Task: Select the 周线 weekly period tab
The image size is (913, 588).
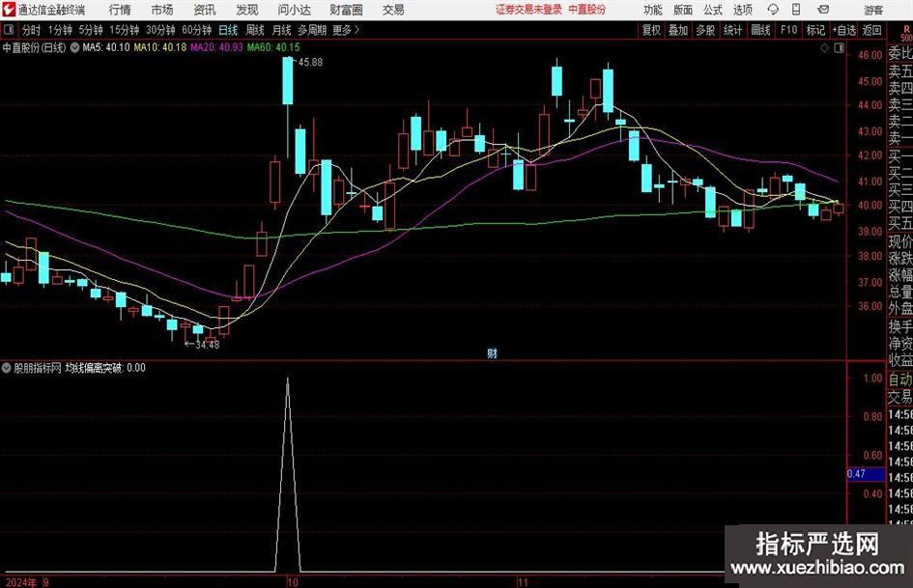Action: coord(254,30)
